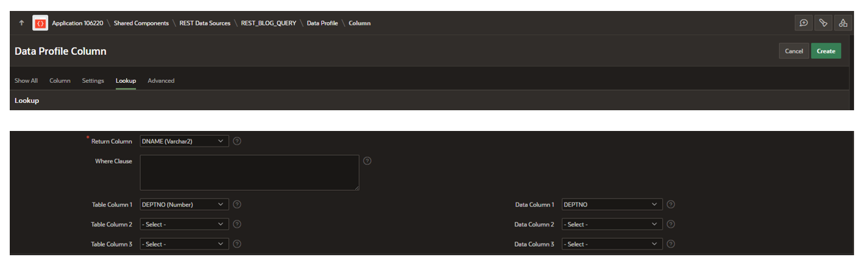Open the Data Column 2 select list
868x268 pixels.
(612, 225)
